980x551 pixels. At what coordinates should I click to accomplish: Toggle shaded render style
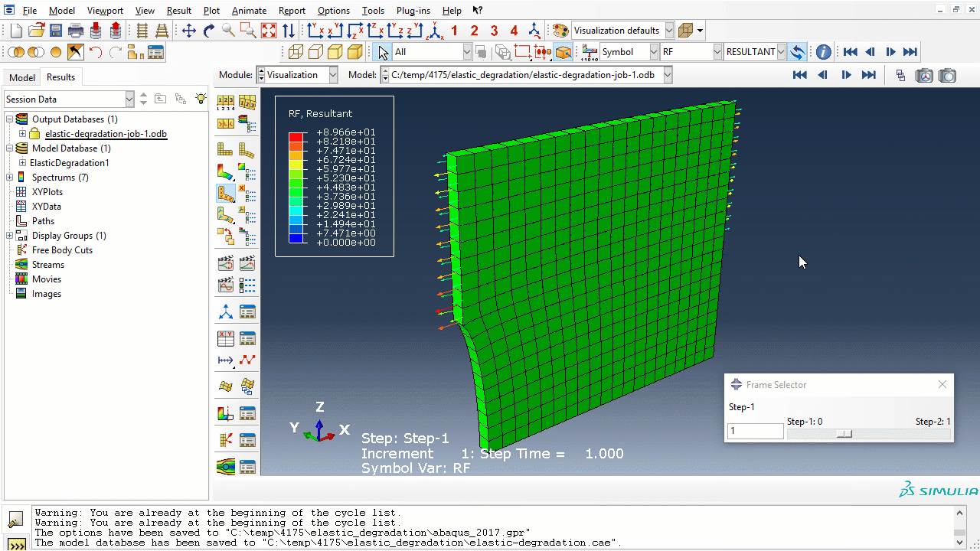coord(355,52)
